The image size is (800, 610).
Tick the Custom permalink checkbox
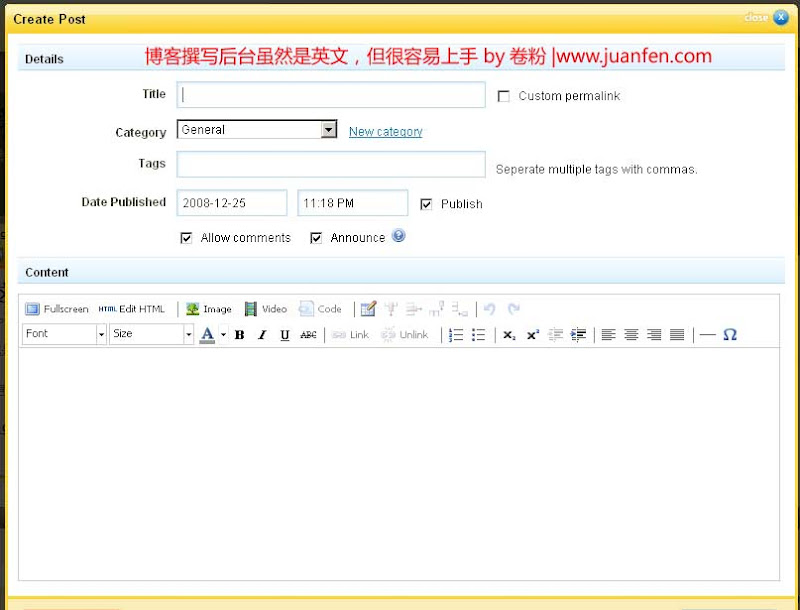(x=504, y=96)
